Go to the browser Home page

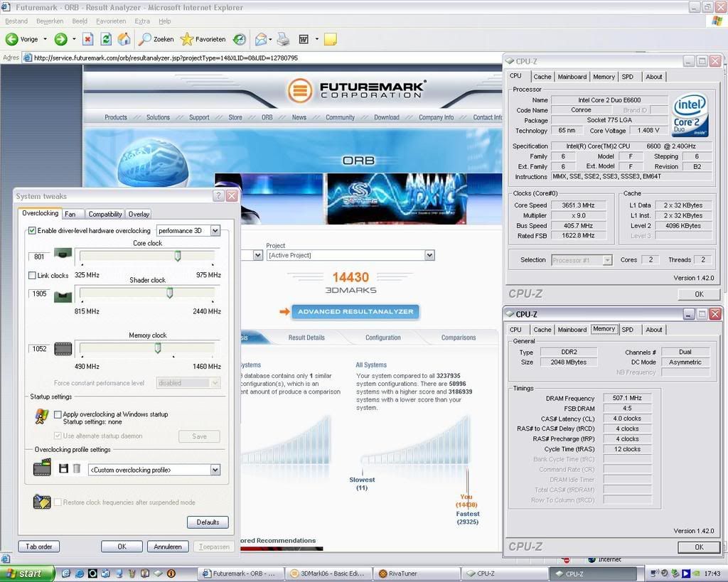(x=124, y=40)
